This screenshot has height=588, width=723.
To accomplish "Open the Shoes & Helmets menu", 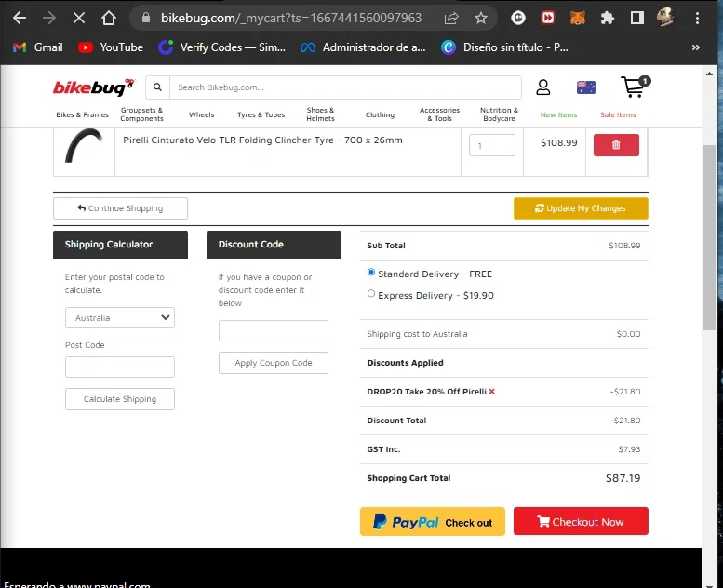I will [x=320, y=114].
